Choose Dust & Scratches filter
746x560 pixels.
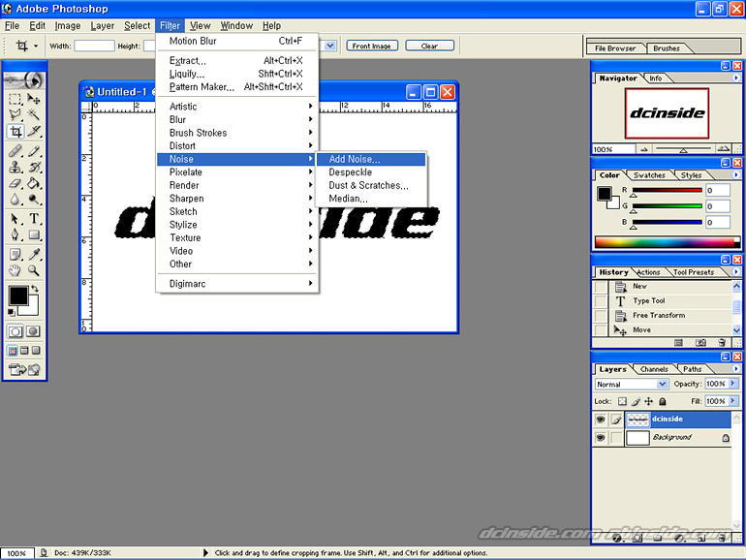click(371, 185)
